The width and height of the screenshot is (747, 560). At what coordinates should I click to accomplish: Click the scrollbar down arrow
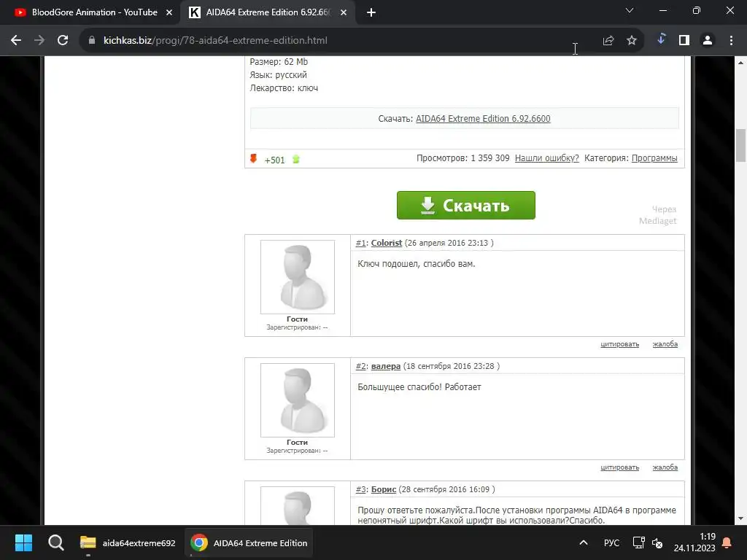coord(740,518)
